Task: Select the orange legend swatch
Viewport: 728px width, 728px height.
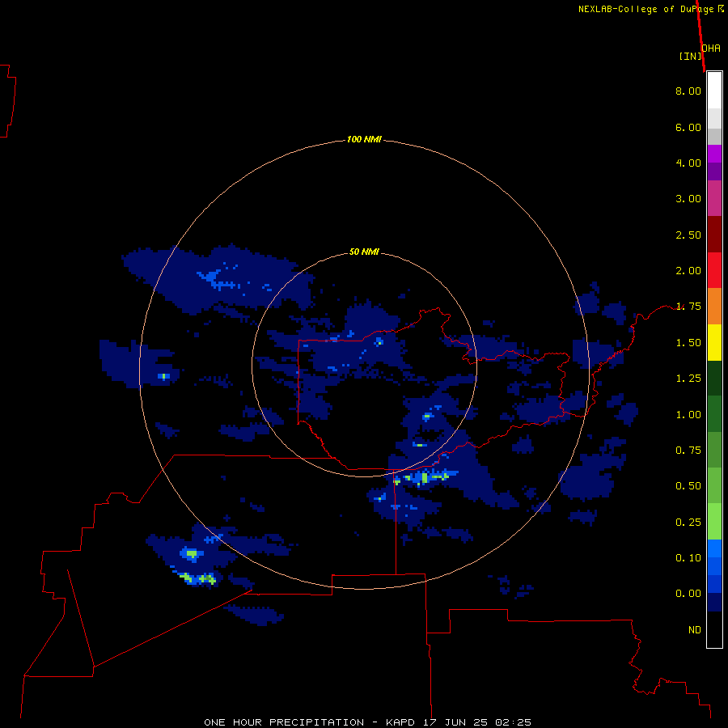Action: coord(714,307)
